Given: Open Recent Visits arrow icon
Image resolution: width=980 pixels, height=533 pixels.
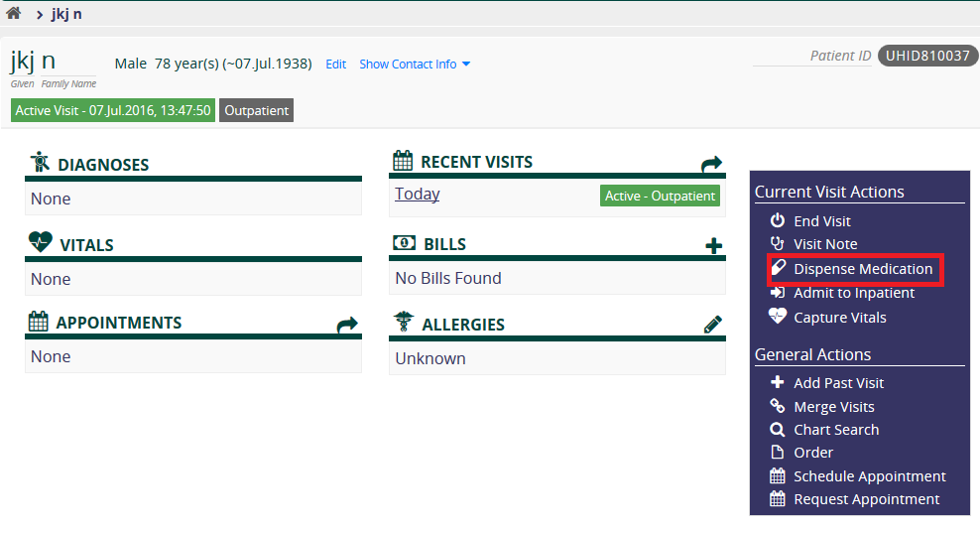Looking at the screenshot, I should tap(711, 164).
